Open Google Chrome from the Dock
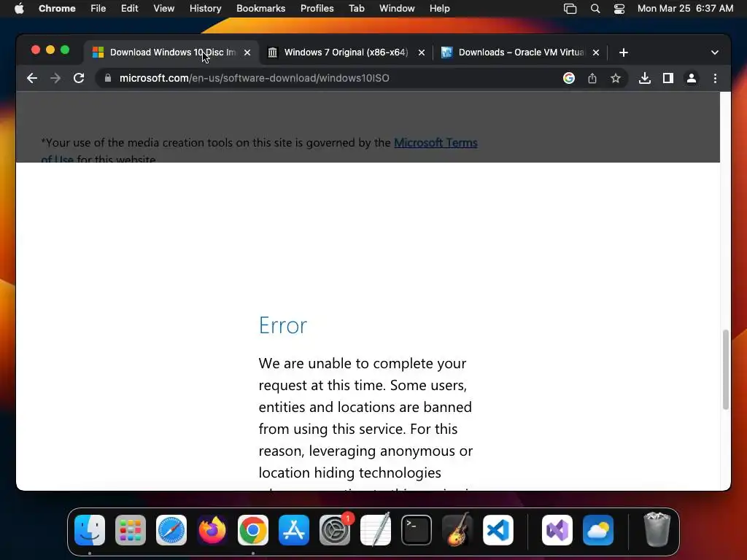 [x=253, y=530]
